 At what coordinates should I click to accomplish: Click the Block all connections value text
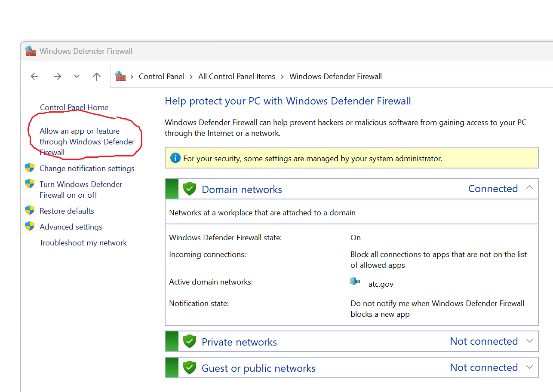tap(439, 260)
